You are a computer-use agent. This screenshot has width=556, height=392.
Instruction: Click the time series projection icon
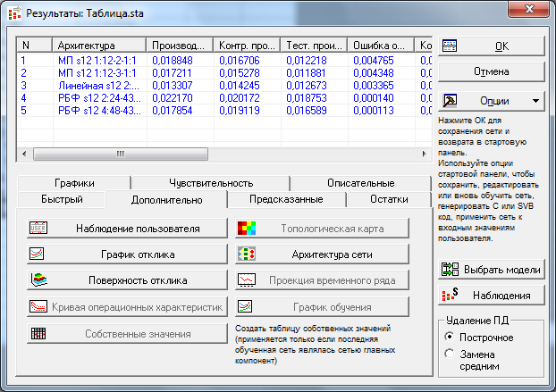(x=247, y=279)
